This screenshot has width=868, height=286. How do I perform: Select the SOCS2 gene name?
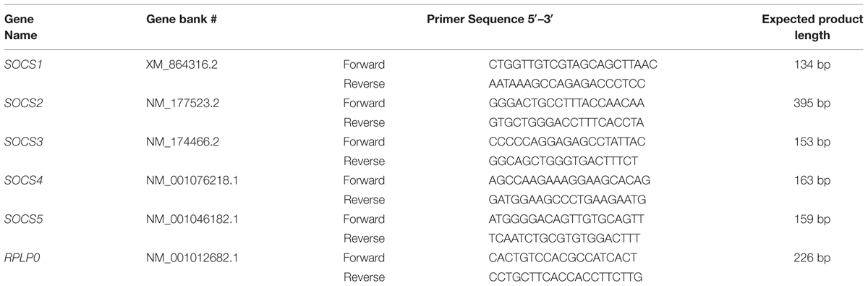click(22, 103)
